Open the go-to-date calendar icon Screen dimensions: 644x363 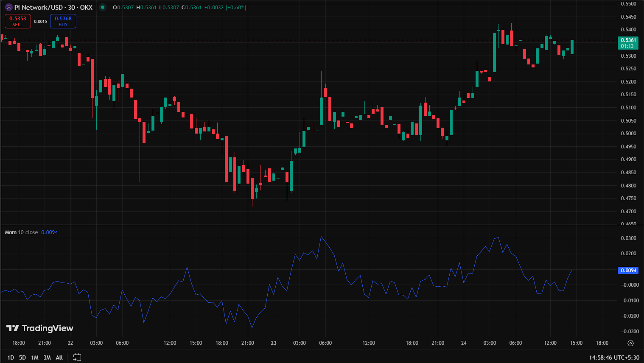point(77,357)
